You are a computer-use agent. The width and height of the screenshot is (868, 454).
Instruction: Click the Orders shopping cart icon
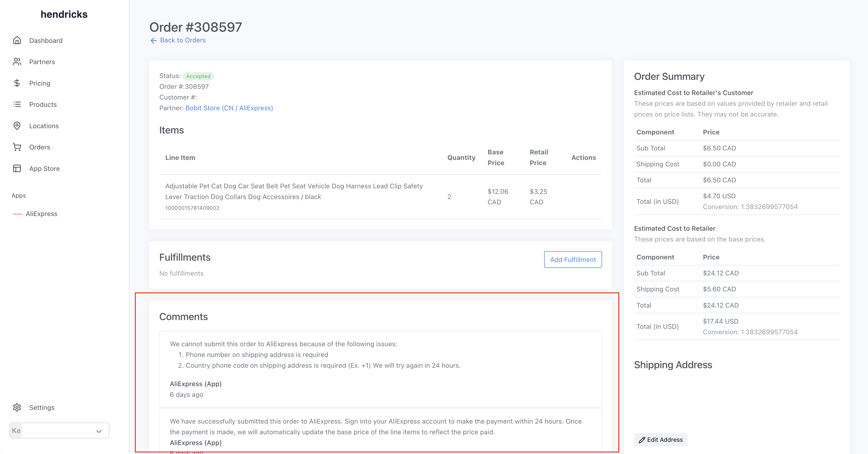point(17,147)
